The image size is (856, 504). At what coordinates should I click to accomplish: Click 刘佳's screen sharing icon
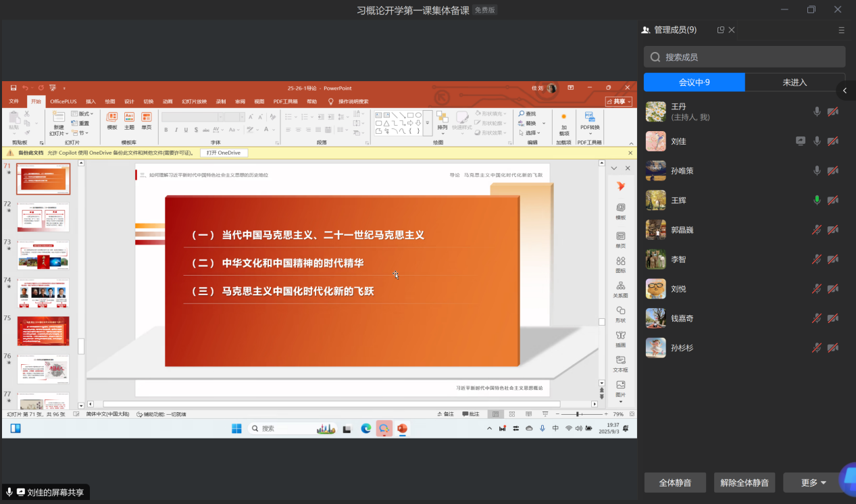801,141
